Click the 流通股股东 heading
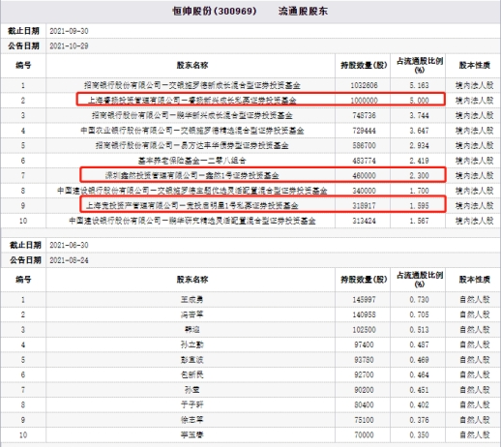 click(x=303, y=12)
